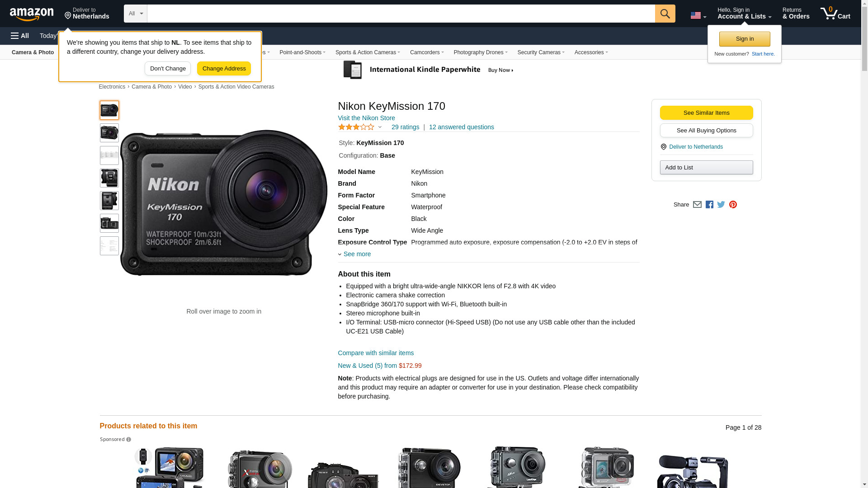
Task: Share product on Facebook icon
Action: click(709, 205)
